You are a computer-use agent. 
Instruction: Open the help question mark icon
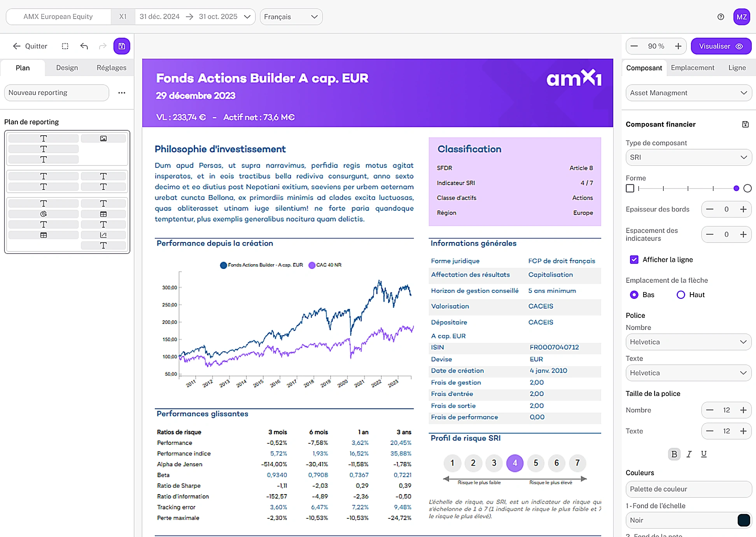pyautogui.click(x=721, y=17)
